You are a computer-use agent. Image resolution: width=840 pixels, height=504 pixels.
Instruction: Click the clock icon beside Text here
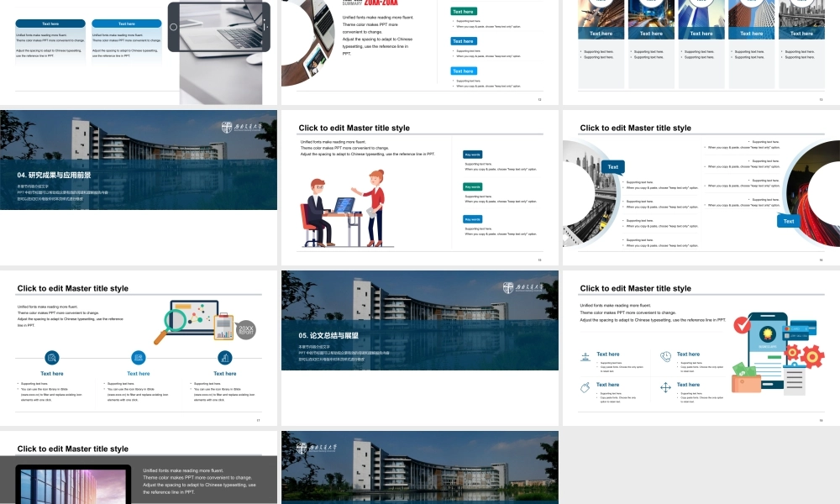point(665,356)
